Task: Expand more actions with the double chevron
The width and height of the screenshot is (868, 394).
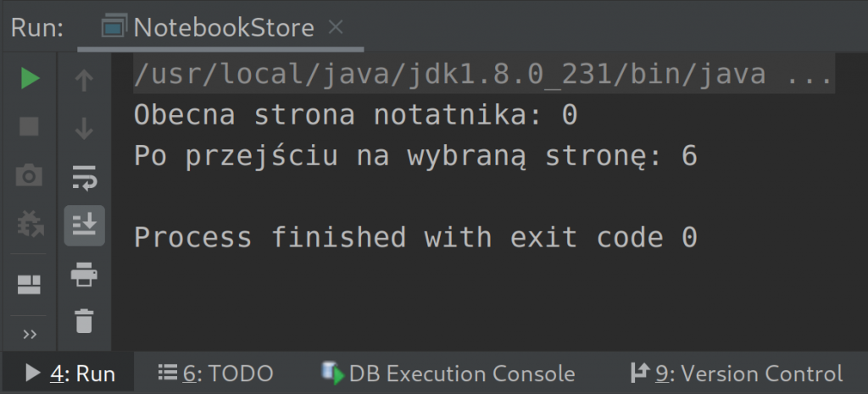Action: (30, 334)
